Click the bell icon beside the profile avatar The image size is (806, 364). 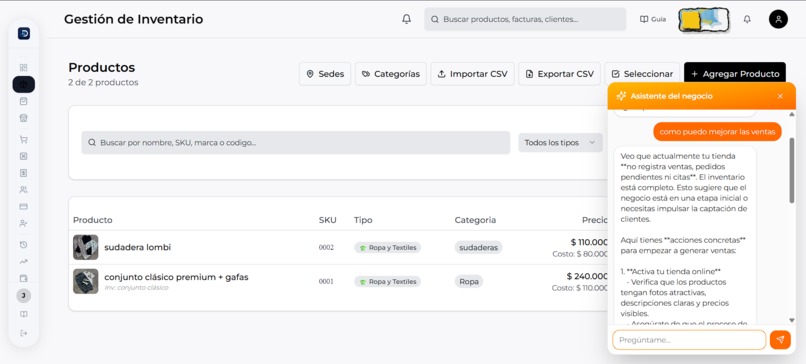(747, 19)
